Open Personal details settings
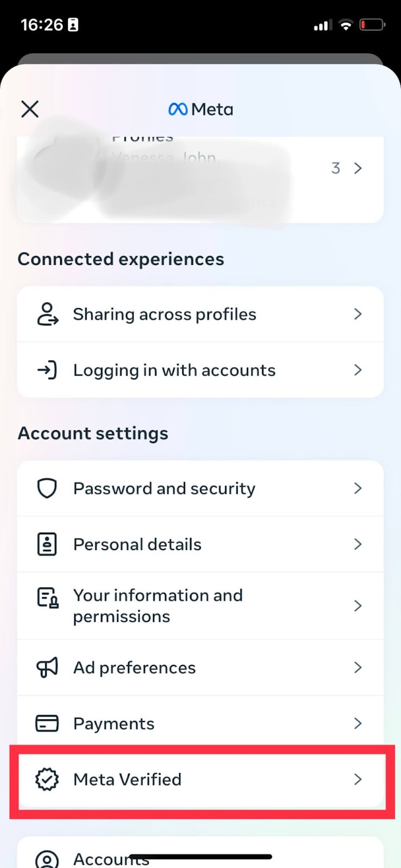 pos(200,544)
